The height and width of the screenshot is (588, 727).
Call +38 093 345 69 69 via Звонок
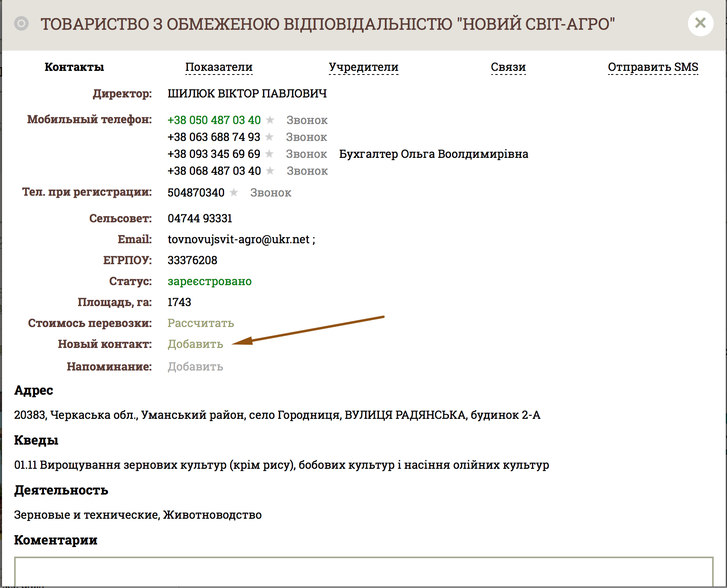[x=307, y=154]
